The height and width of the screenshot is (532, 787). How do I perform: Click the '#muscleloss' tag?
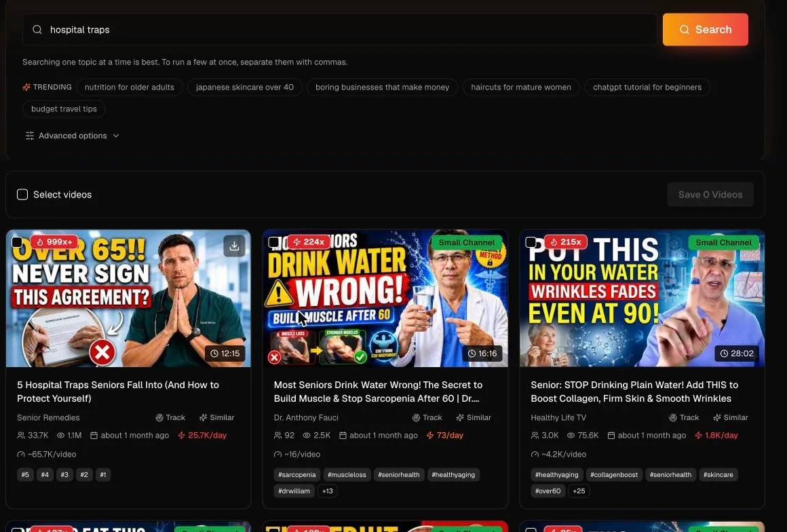[347, 475]
